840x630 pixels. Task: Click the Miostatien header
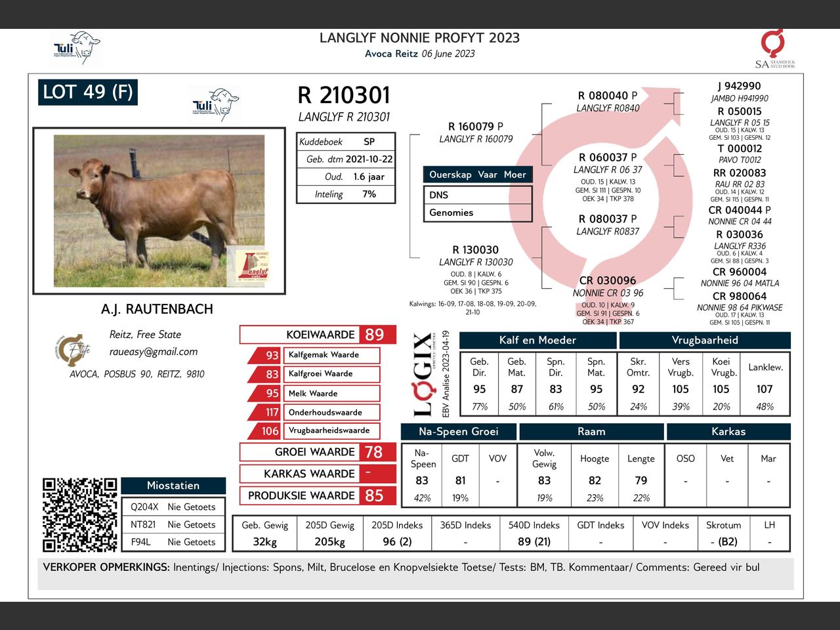[x=173, y=486]
